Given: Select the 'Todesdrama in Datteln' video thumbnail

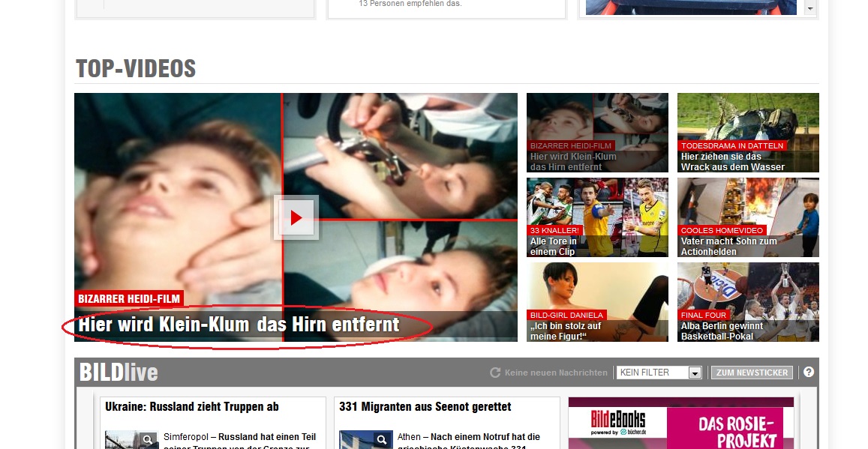Looking at the screenshot, I should click(747, 133).
